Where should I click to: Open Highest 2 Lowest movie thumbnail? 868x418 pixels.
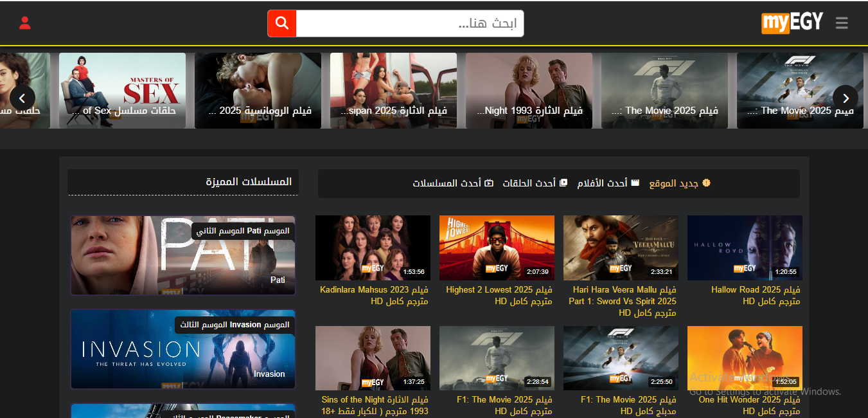pos(497,248)
